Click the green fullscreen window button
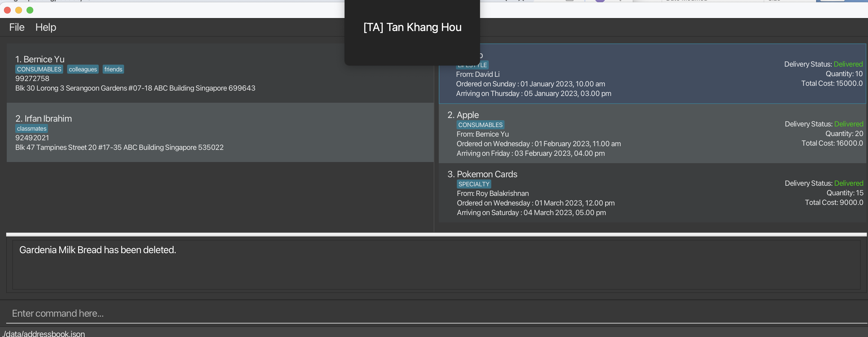 point(30,10)
